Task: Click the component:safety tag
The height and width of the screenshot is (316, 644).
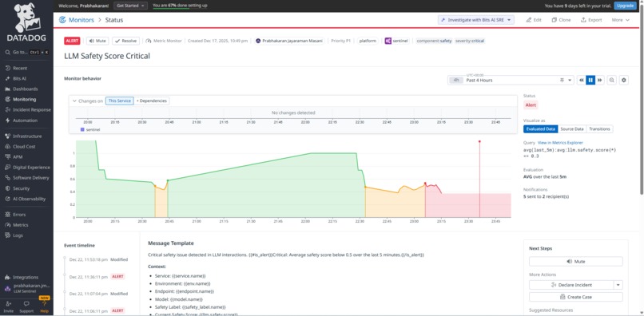Action: pos(434,41)
